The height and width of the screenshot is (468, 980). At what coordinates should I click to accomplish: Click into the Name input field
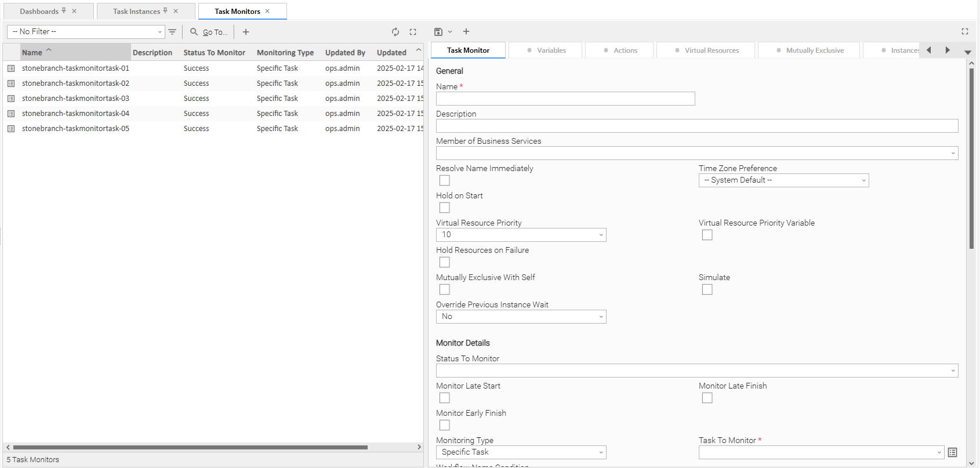click(x=565, y=99)
